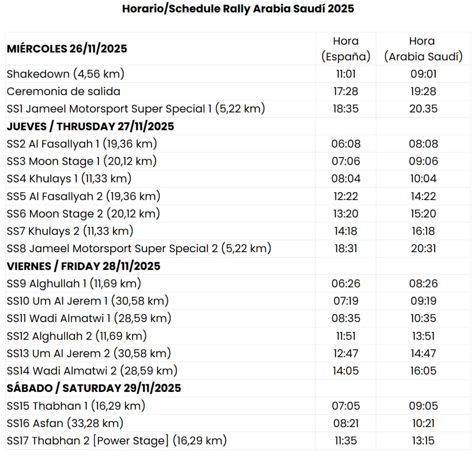The height and width of the screenshot is (456, 476).
Task: Click the SS16 Asfan (33,28 km) stage
Action: tap(65, 423)
